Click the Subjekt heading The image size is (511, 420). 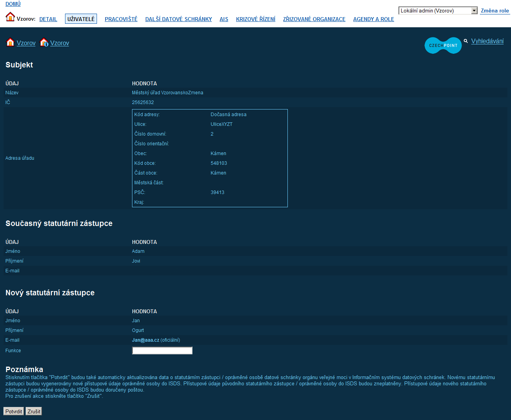point(19,65)
